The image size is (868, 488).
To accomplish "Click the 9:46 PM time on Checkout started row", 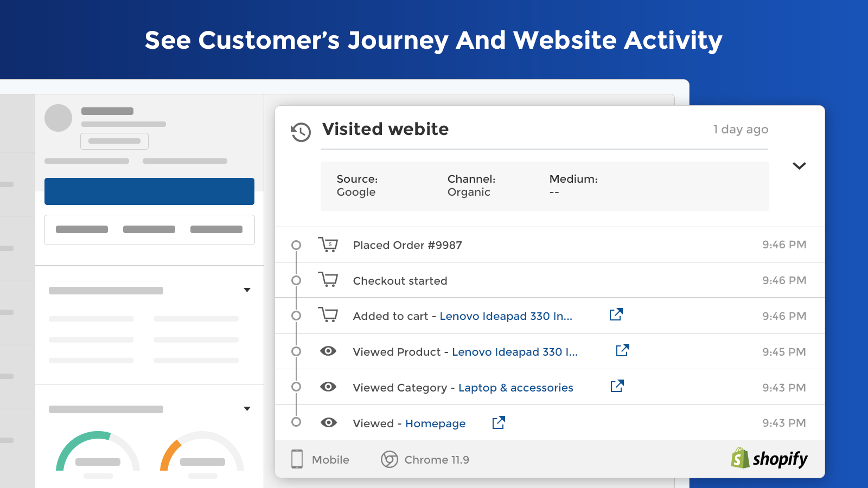I will (784, 280).
